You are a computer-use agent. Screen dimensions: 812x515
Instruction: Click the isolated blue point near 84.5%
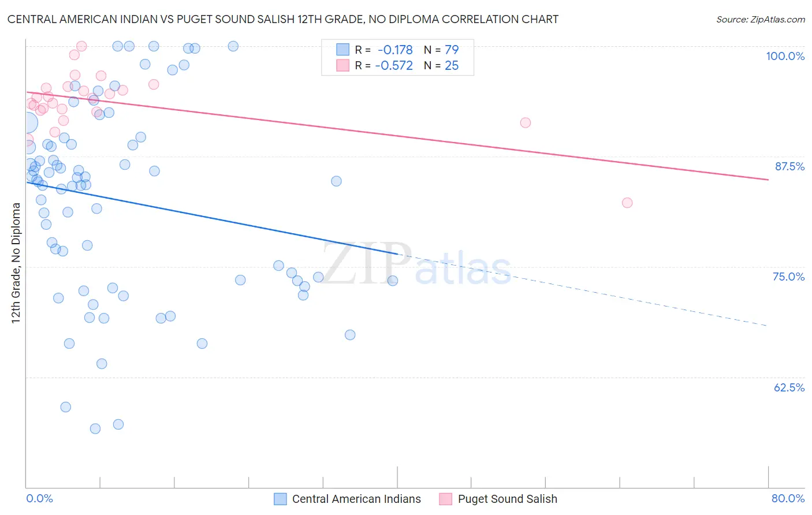point(336,181)
